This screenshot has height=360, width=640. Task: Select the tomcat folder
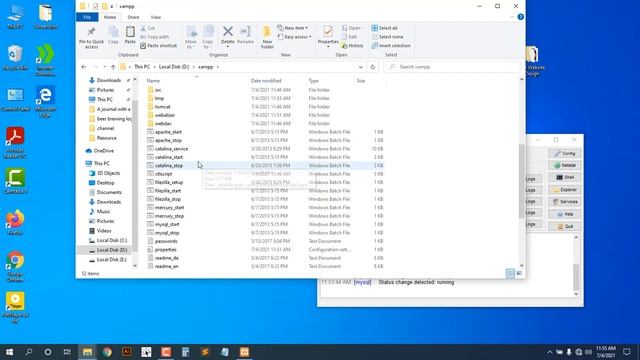[162, 107]
